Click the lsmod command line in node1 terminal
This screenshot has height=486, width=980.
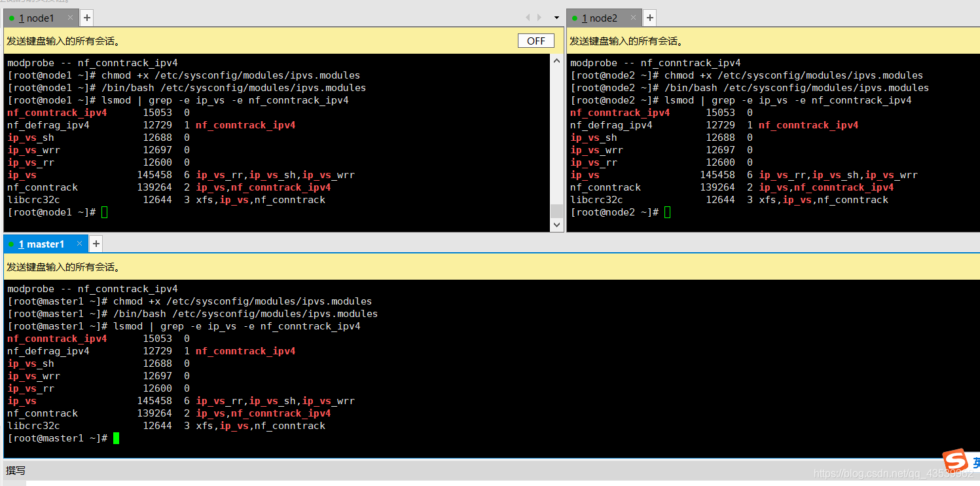coord(178,100)
